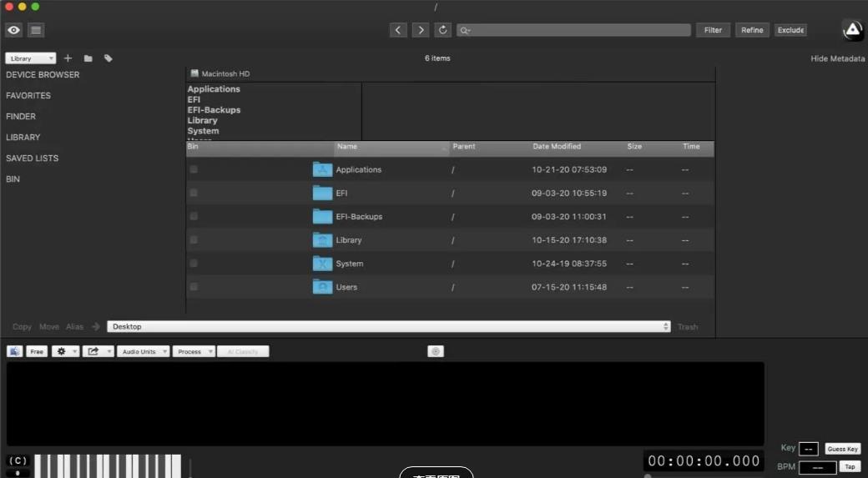Click the refresh icon next to search
This screenshot has width=868, height=478.
point(442,30)
